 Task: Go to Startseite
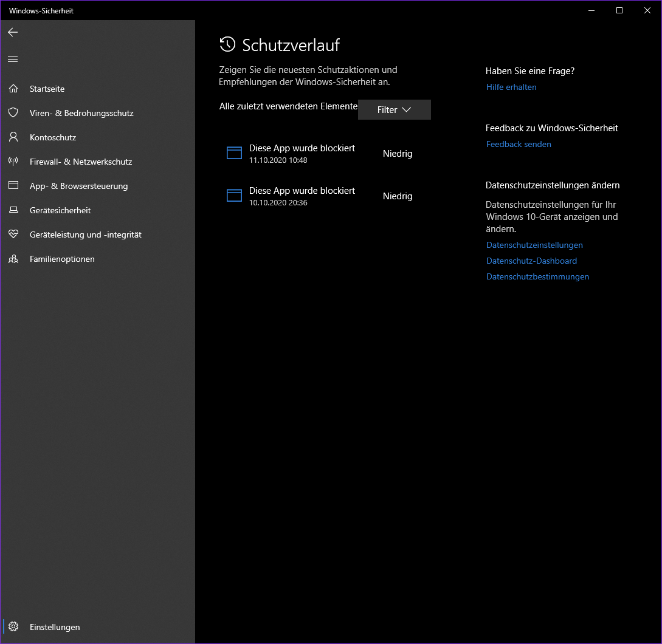coord(97,89)
